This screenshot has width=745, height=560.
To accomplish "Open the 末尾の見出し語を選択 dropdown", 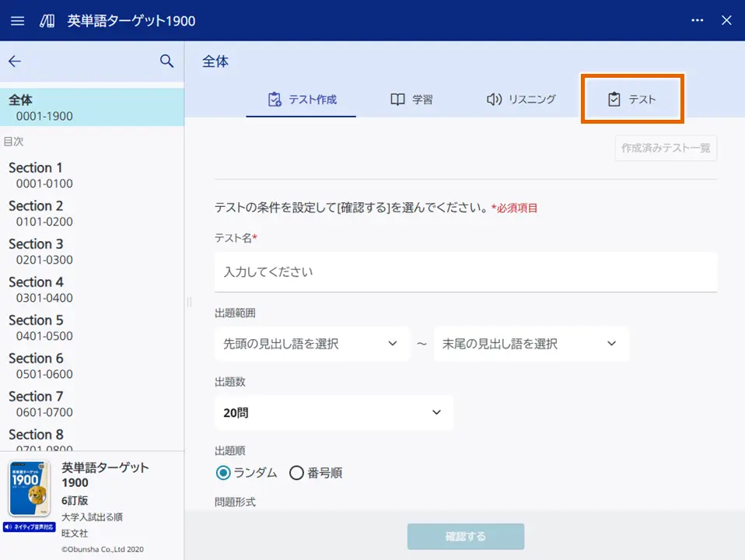I will point(531,344).
